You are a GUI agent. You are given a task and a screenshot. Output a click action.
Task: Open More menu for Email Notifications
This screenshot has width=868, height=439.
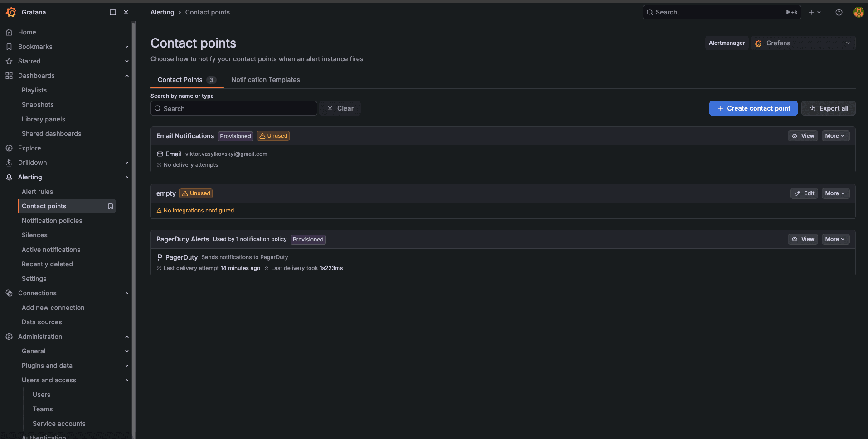tap(835, 136)
